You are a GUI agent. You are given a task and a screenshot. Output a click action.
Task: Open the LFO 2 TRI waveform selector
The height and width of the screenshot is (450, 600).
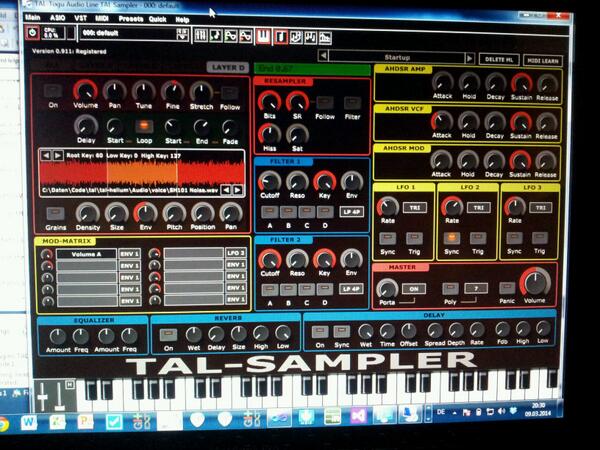(x=479, y=207)
